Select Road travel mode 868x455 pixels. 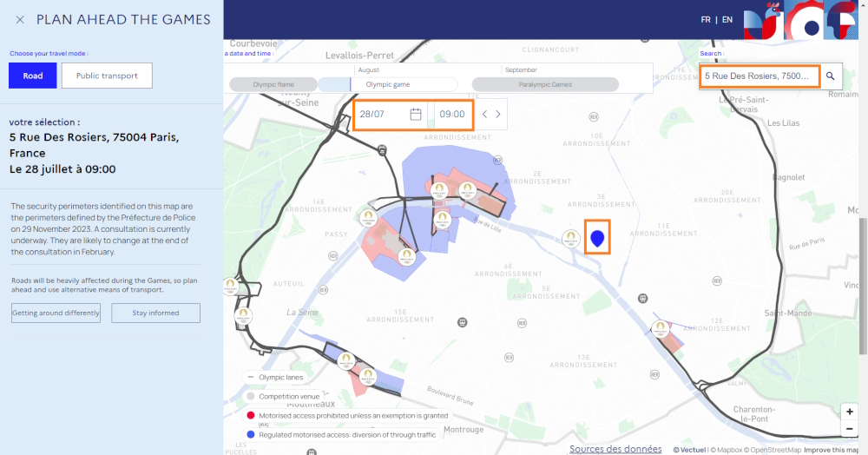tap(33, 76)
